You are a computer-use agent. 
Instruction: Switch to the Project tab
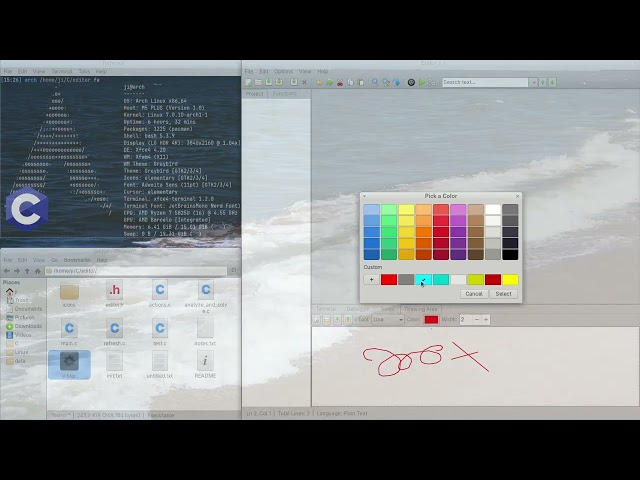(254, 93)
